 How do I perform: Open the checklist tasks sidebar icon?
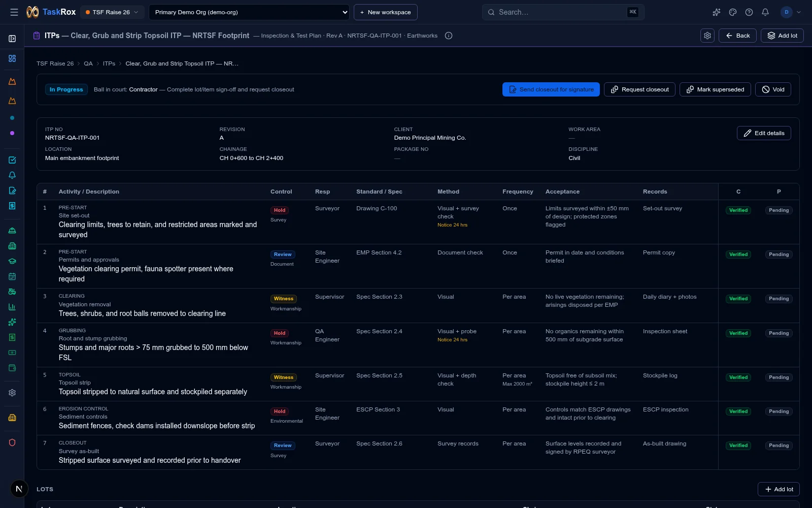tap(12, 160)
